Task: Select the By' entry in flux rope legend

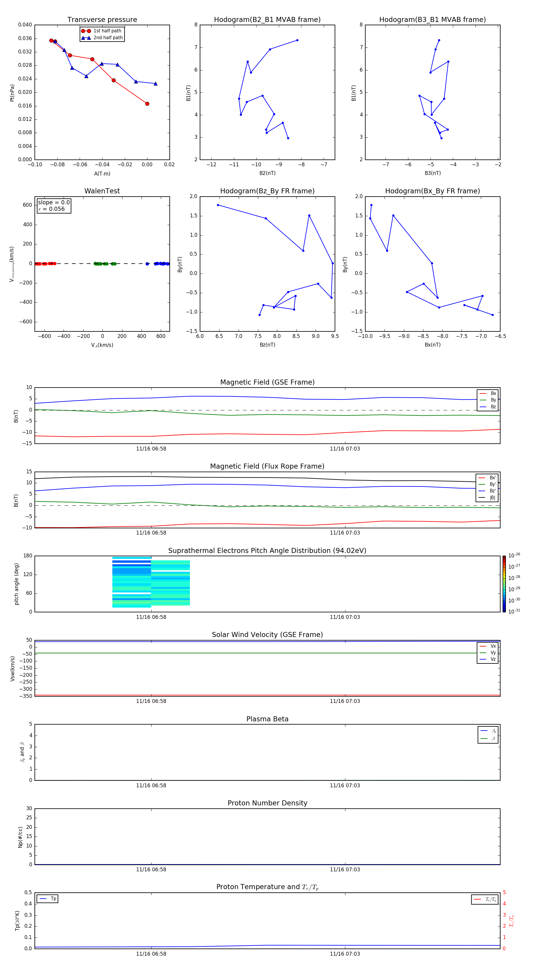Action: coord(487,484)
